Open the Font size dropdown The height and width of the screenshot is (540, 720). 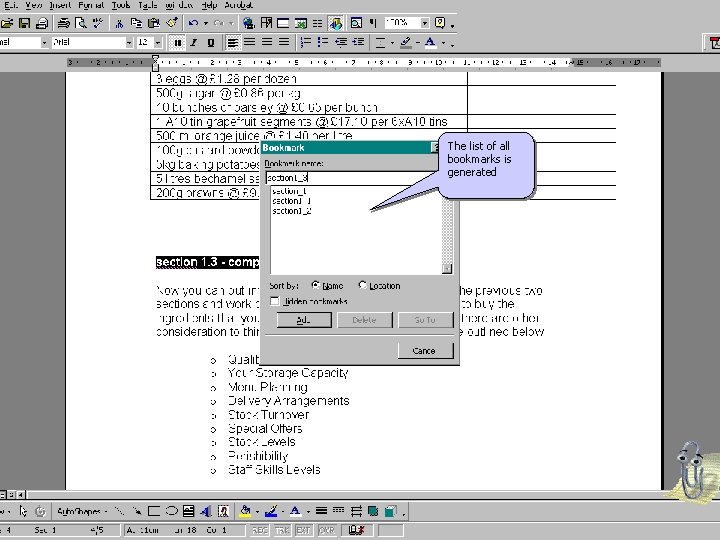[x=158, y=43]
